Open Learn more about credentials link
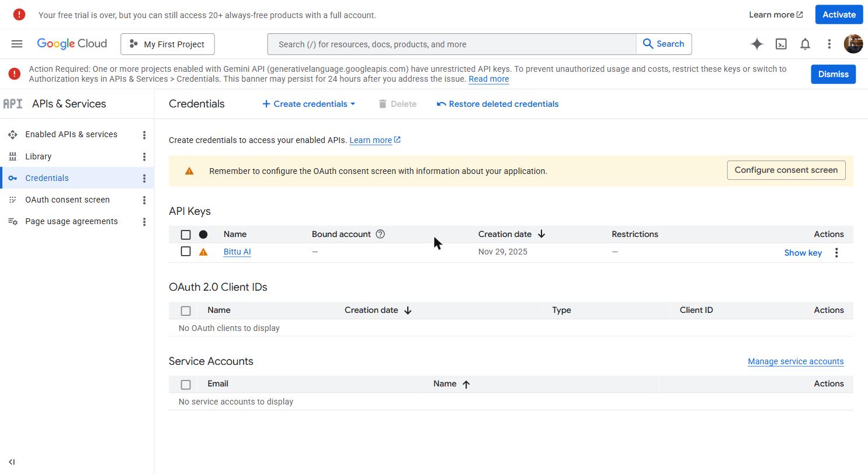The height and width of the screenshot is (474, 868). point(375,140)
